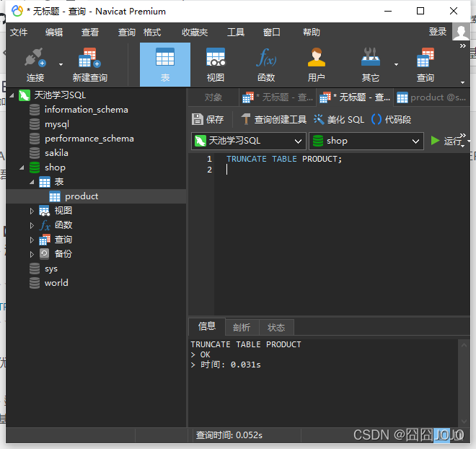Select the Table (表) toolbar button
The height and width of the screenshot is (449, 476).
[165, 65]
